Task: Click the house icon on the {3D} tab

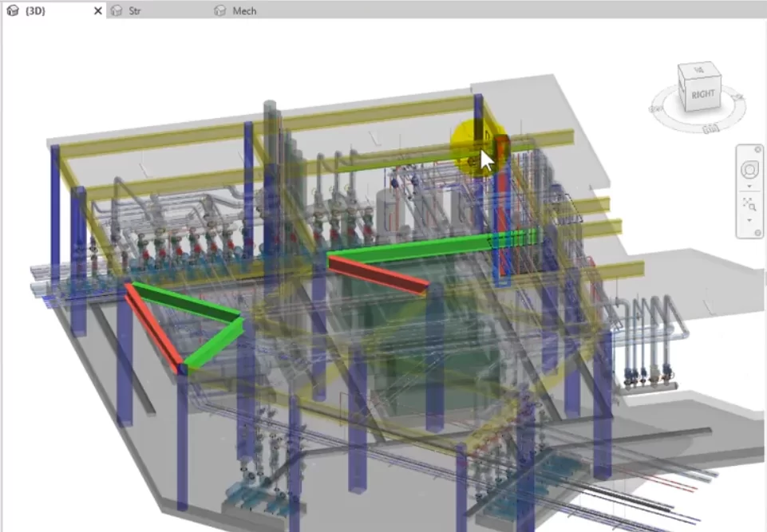Action: coord(11,11)
